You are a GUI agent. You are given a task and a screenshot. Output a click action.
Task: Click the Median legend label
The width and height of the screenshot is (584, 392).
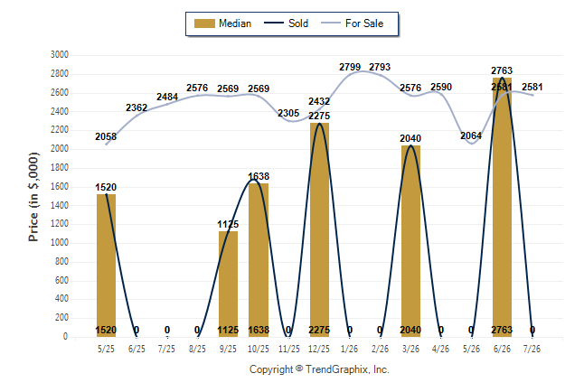pyautogui.click(x=235, y=23)
